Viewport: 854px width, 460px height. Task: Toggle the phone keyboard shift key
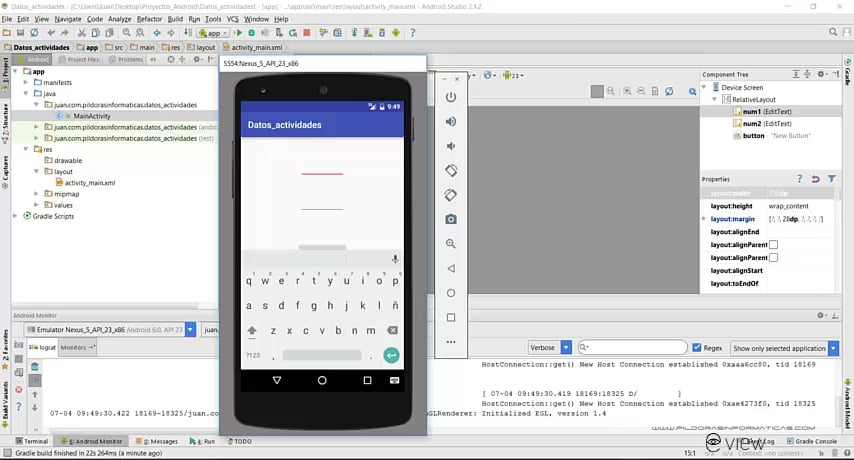[252, 330]
